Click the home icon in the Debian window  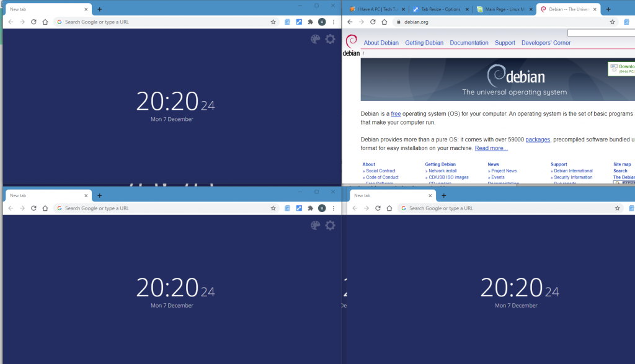[x=384, y=22]
